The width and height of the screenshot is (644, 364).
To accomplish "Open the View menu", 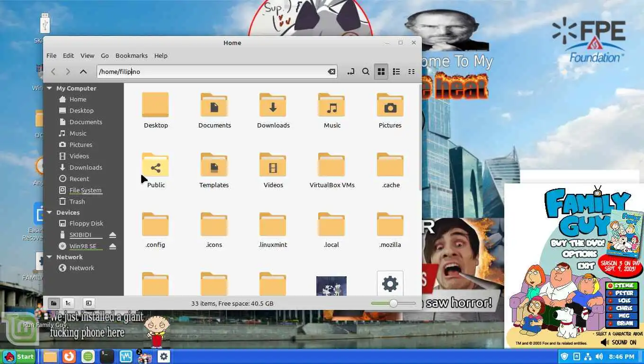I will click(x=87, y=55).
